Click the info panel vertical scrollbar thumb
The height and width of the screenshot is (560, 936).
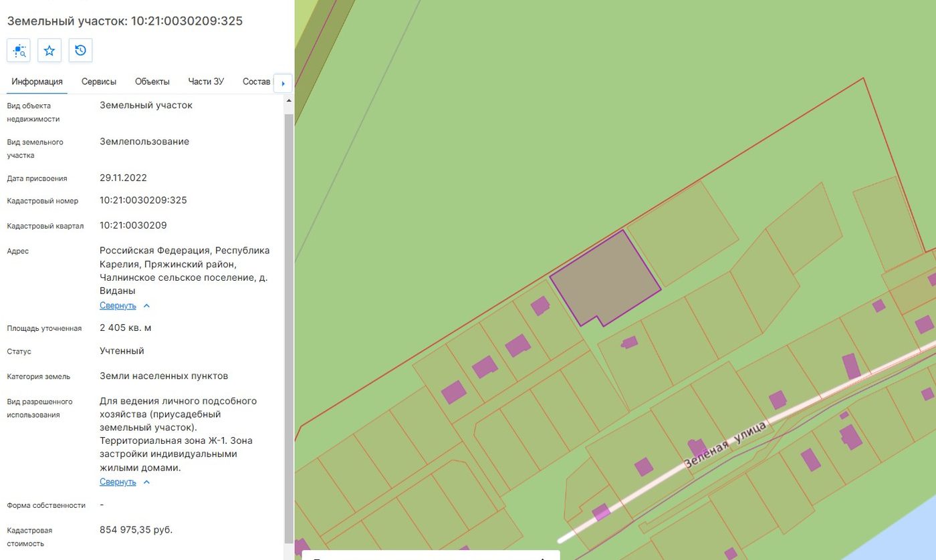[x=289, y=327]
